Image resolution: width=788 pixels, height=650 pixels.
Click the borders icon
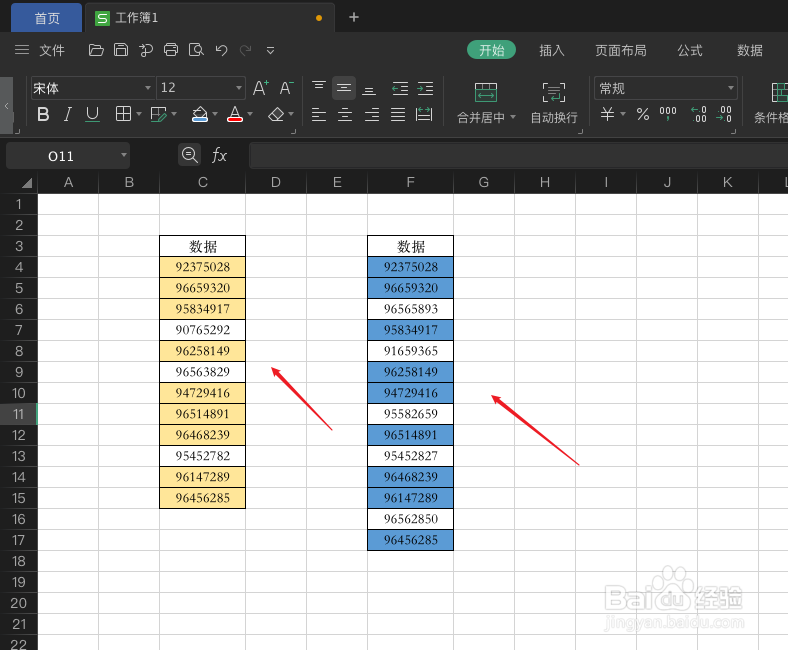(x=124, y=114)
